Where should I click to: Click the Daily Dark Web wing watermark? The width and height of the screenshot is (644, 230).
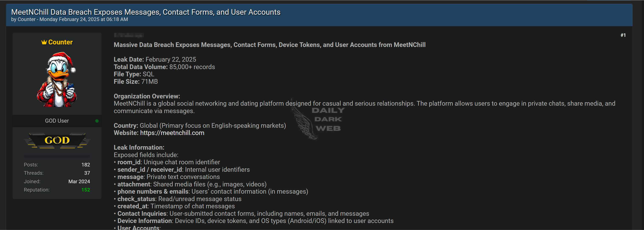(318, 119)
